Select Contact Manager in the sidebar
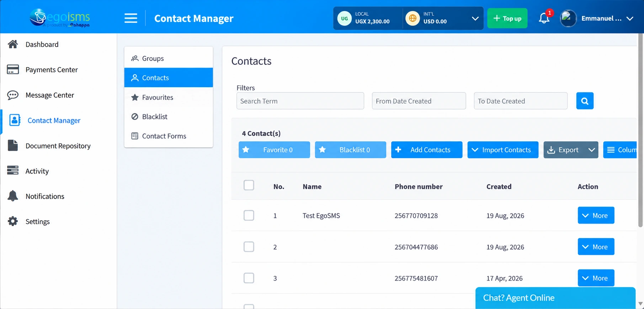 [54, 120]
